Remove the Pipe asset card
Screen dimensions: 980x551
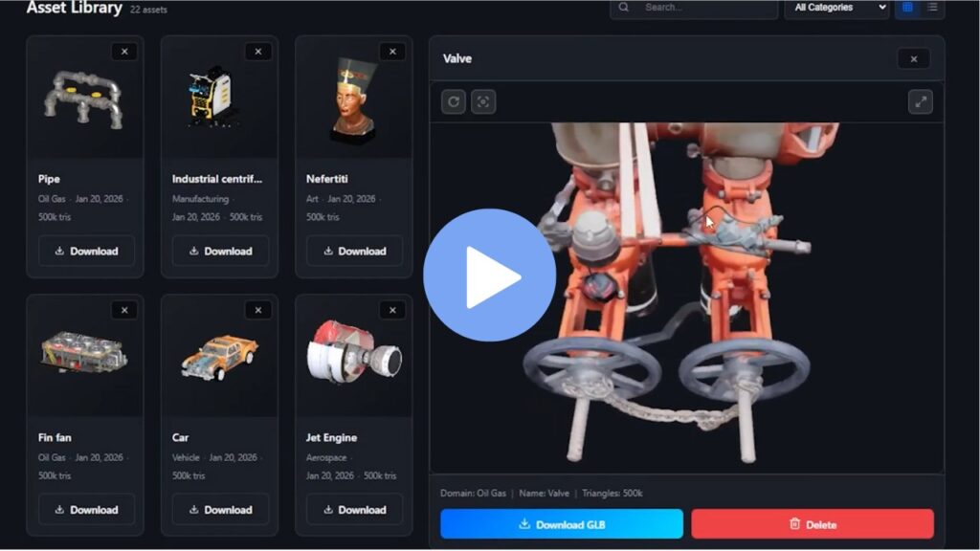[124, 52]
